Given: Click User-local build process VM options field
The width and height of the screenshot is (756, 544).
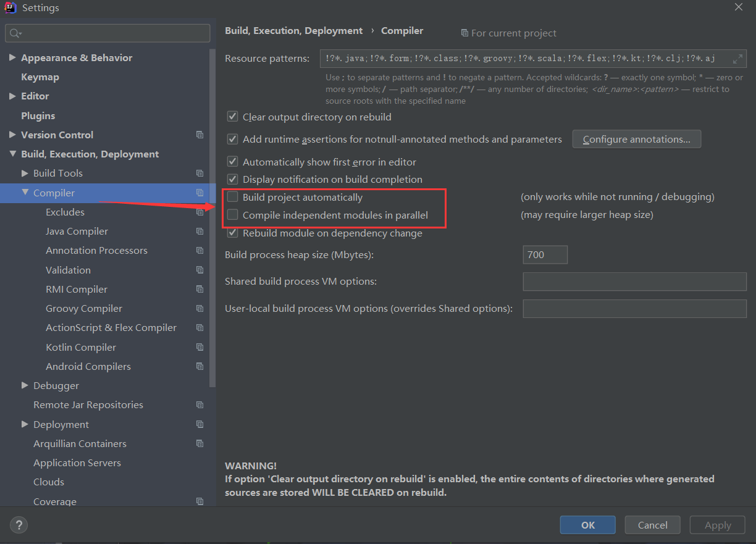Looking at the screenshot, I should 634,309.
